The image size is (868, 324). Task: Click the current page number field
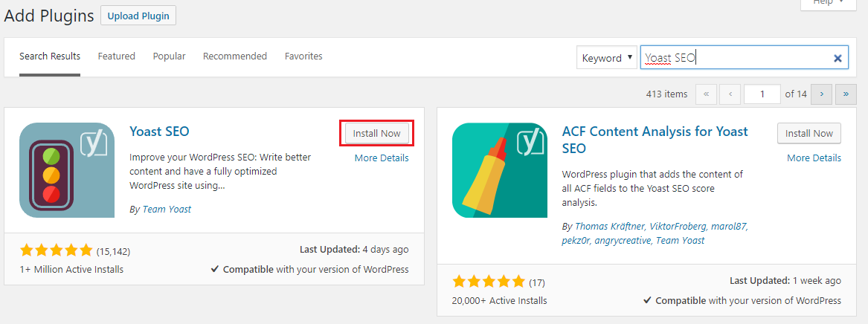click(762, 94)
